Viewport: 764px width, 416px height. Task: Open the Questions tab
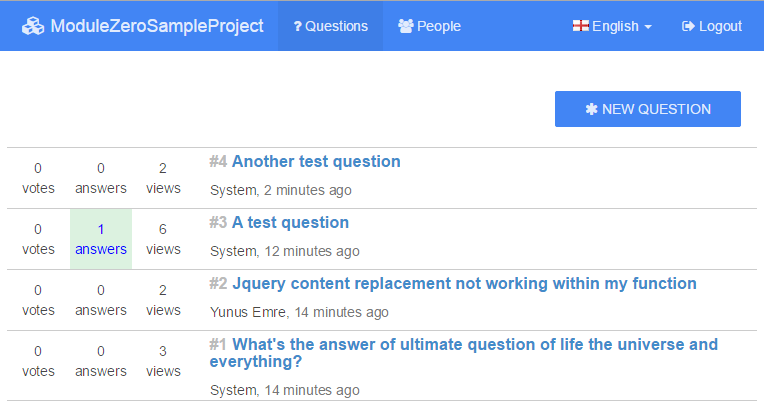coord(330,26)
